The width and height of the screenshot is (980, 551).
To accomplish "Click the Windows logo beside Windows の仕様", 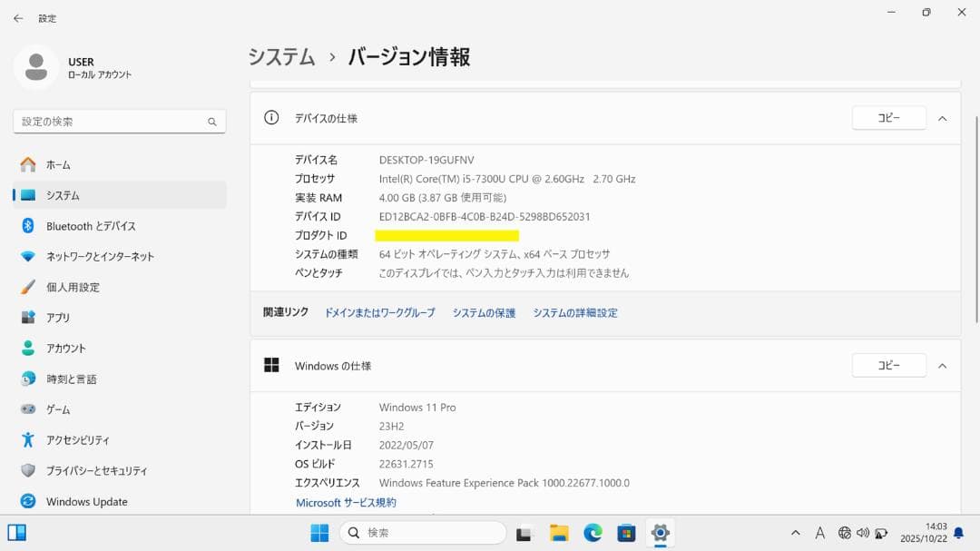I will [271, 365].
